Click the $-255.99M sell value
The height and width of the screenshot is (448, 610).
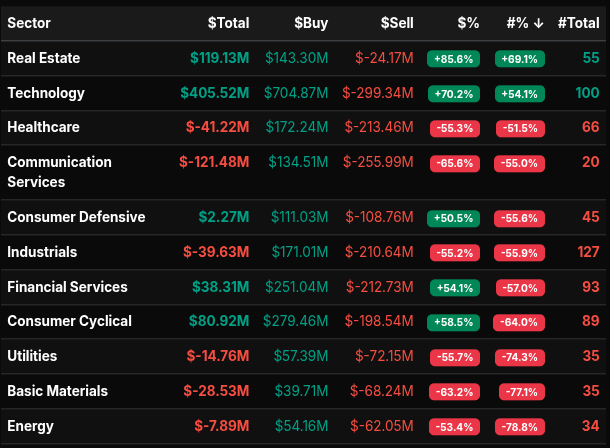click(x=378, y=162)
